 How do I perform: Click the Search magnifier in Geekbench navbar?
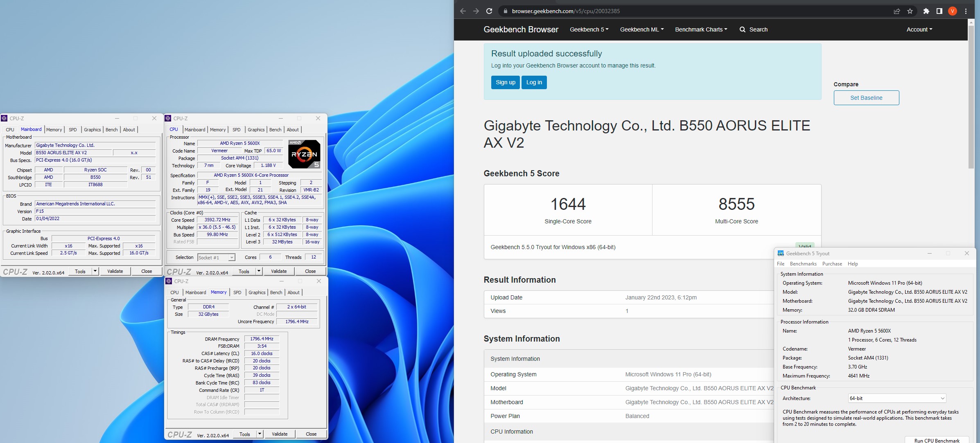(742, 29)
